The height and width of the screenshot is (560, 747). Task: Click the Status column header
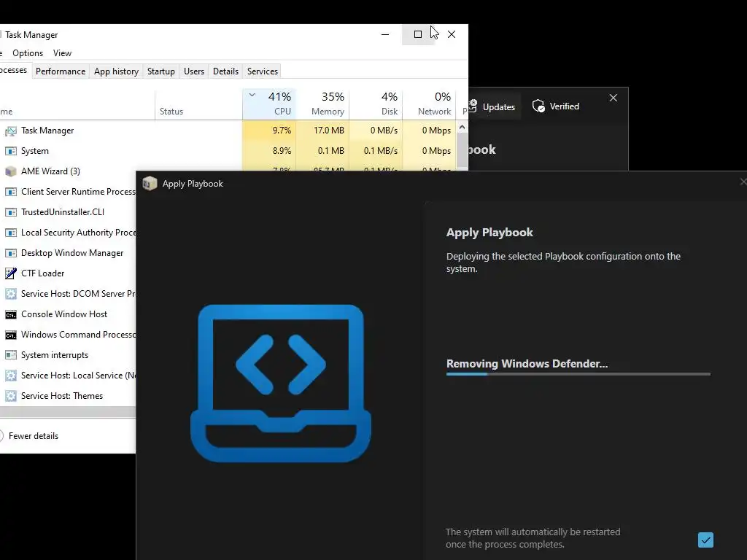click(198, 104)
